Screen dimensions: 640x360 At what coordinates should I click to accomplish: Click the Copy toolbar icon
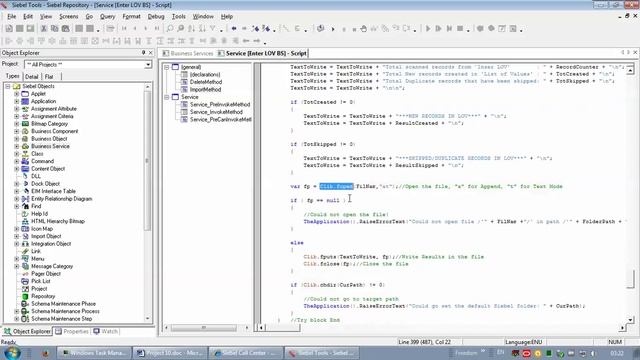54,29
